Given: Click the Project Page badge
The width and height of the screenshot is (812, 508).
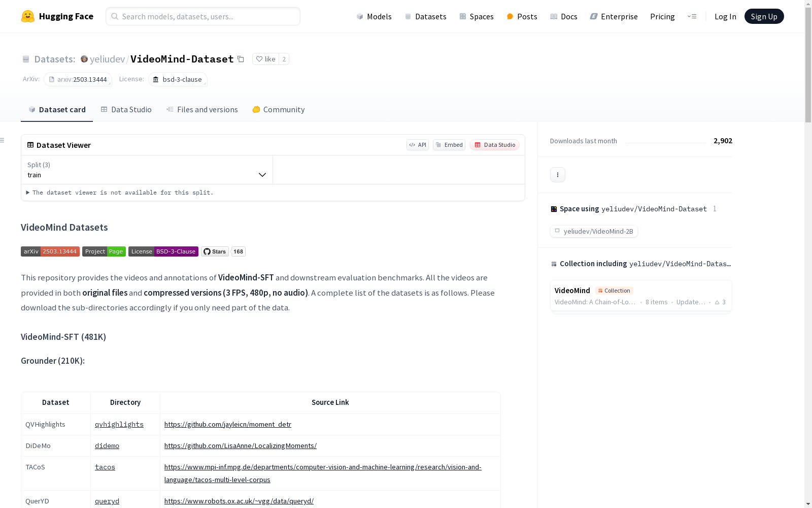Looking at the screenshot, I should click(104, 251).
